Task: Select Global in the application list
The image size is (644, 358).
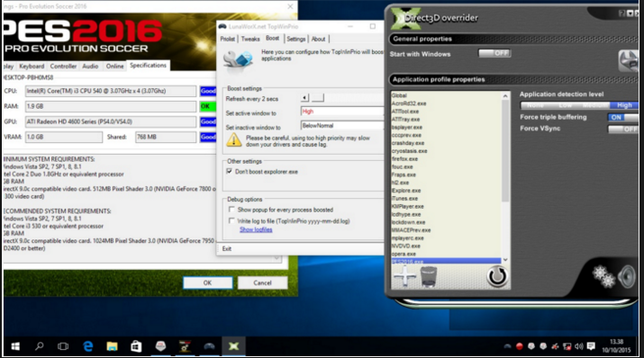Action: [446, 95]
